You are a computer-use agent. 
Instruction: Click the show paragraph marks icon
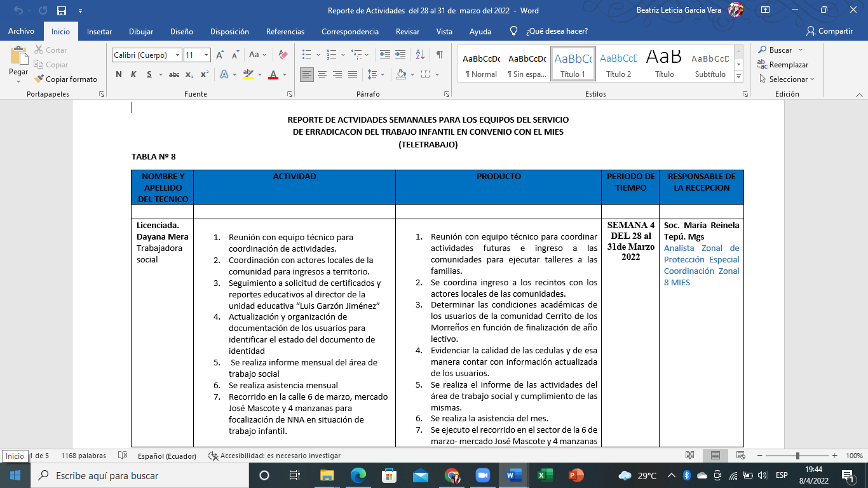pos(439,55)
